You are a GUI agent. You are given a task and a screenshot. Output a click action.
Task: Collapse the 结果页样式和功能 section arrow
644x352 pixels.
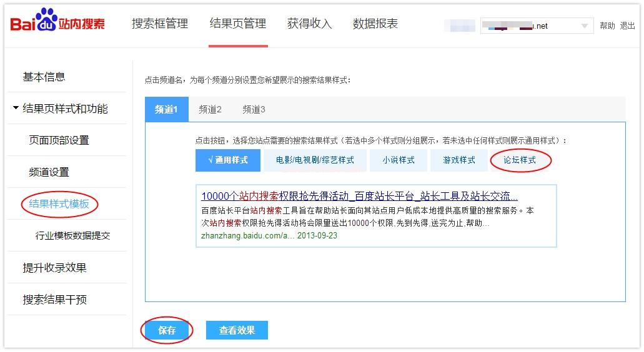[16, 108]
